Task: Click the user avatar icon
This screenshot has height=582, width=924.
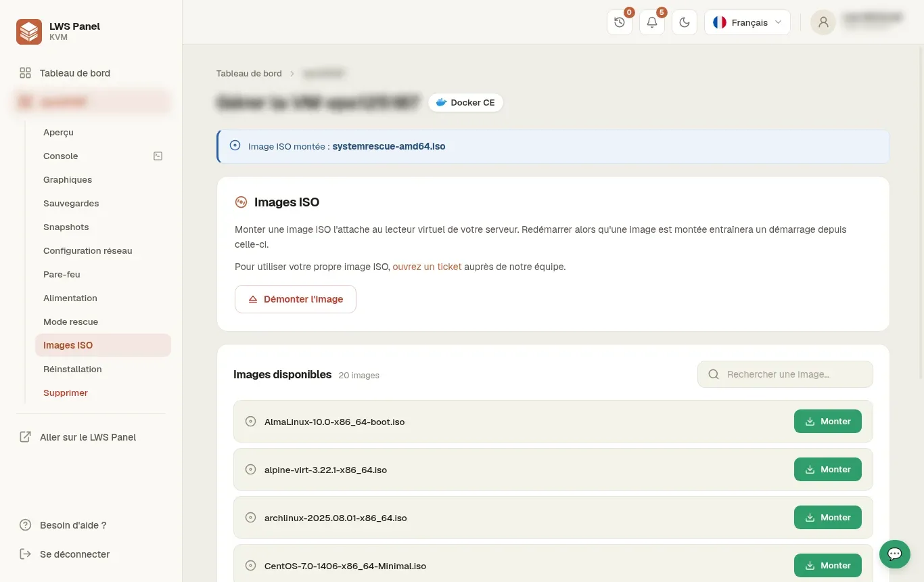Action: coord(823,22)
